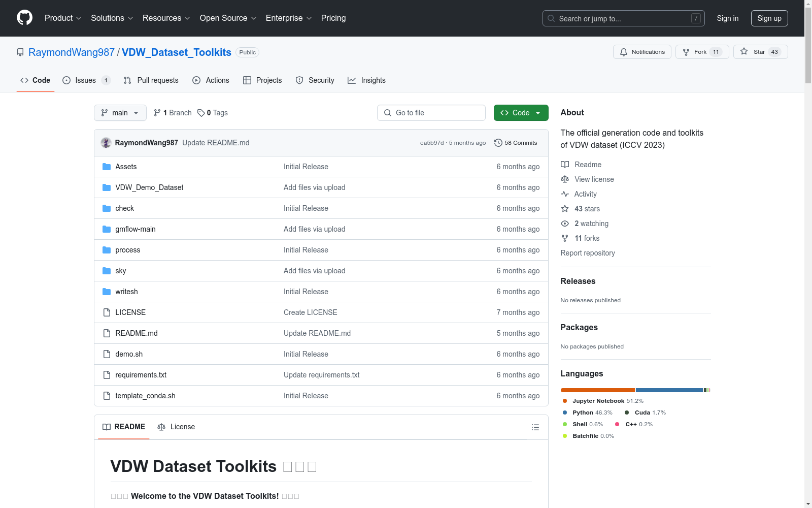
Task: Click the Go to file field
Action: [431, 113]
